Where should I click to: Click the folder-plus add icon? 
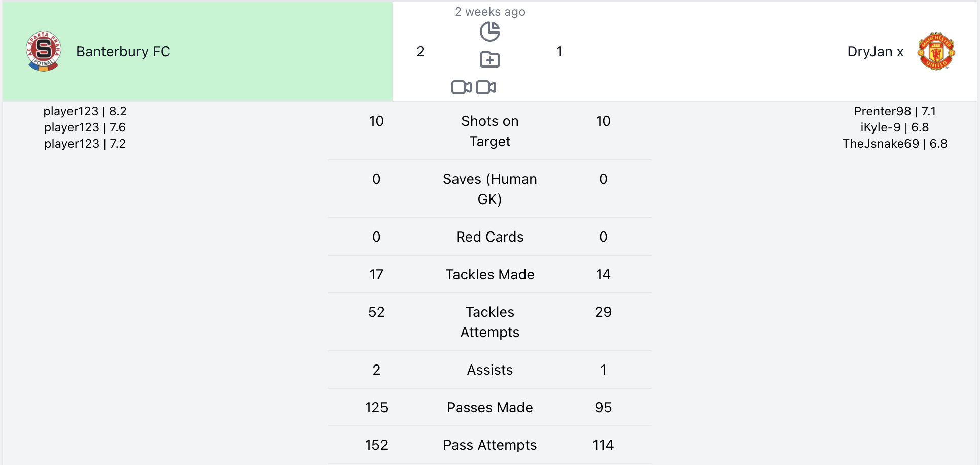(x=490, y=60)
